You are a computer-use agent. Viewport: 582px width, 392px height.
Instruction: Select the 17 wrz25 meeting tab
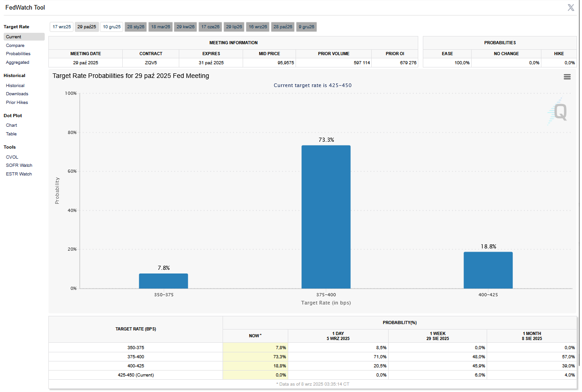click(x=62, y=27)
